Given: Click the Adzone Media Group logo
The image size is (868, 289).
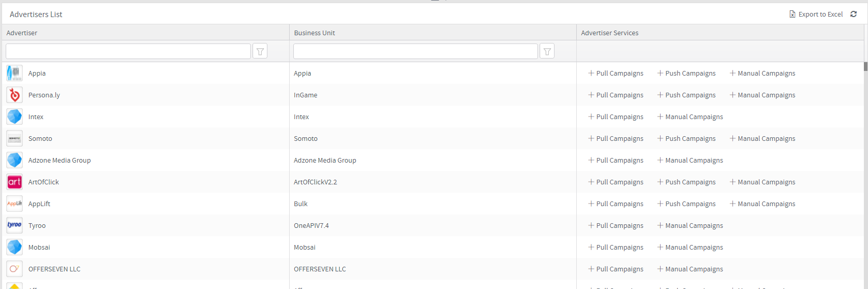Looking at the screenshot, I should pos(14,160).
